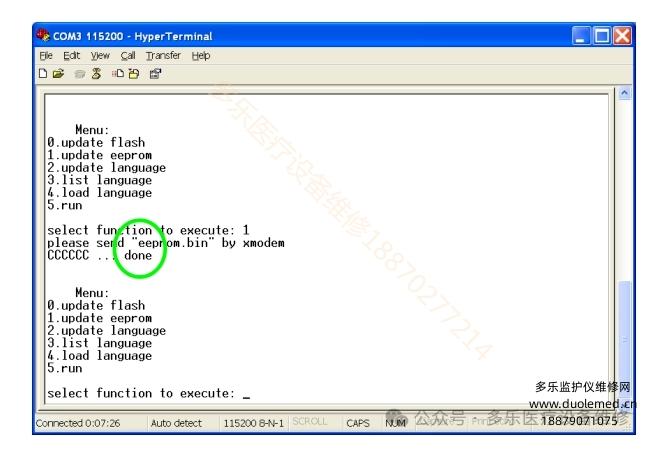Click the Open file toolbar icon

(x=56, y=73)
